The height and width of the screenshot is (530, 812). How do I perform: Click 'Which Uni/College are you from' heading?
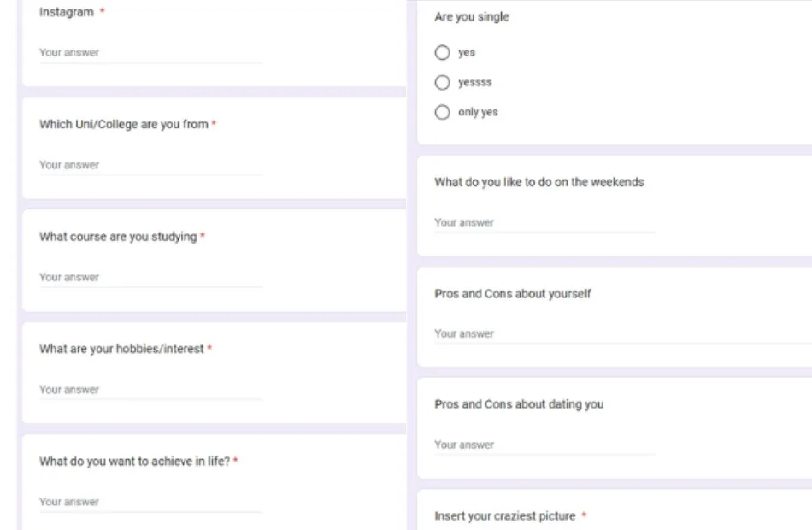[124, 125]
